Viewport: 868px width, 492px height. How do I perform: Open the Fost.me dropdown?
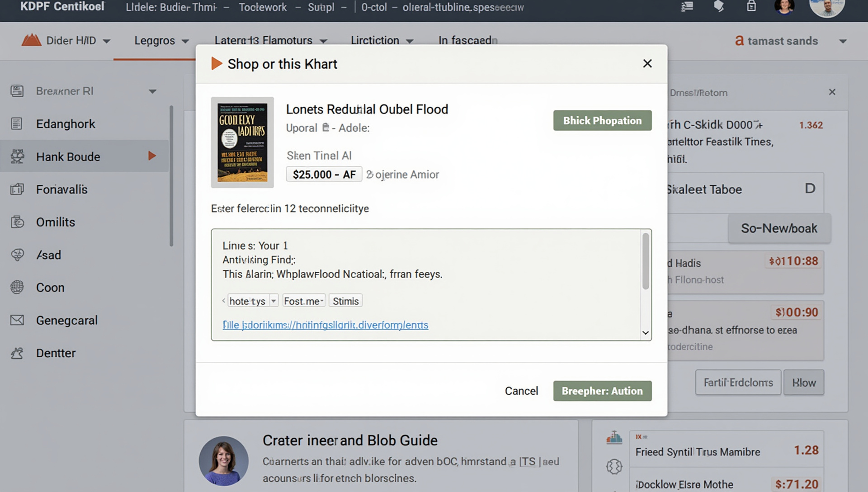304,301
